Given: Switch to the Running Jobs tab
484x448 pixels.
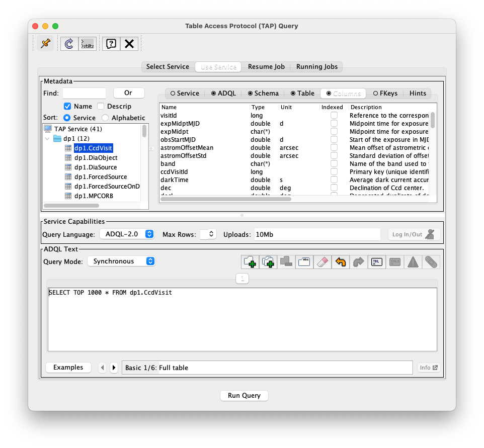Looking at the screenshot, I should [317, 66].
